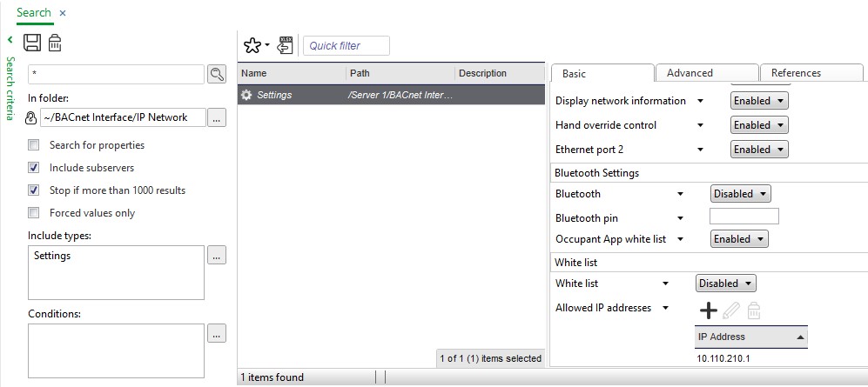Edit the allowed IP address with pencil icon

[x=731, y=310]
